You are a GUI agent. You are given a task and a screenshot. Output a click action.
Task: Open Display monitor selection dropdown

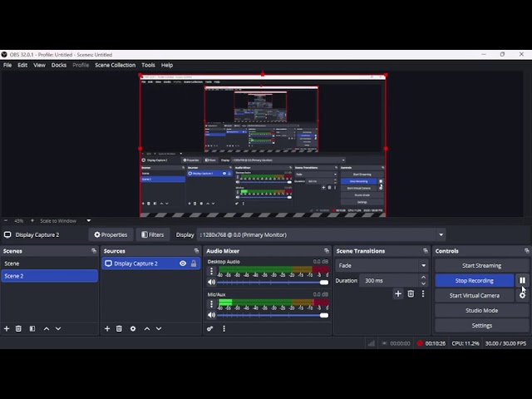[x=322, y=234]
